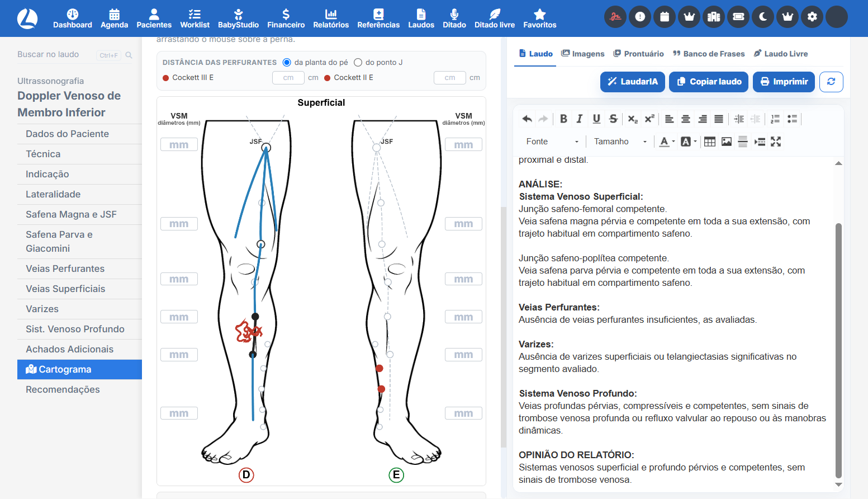Image resolution: width=868 pixels, height=499 pixels.
Task: Insert an image in the report
Action: point(727,142)
